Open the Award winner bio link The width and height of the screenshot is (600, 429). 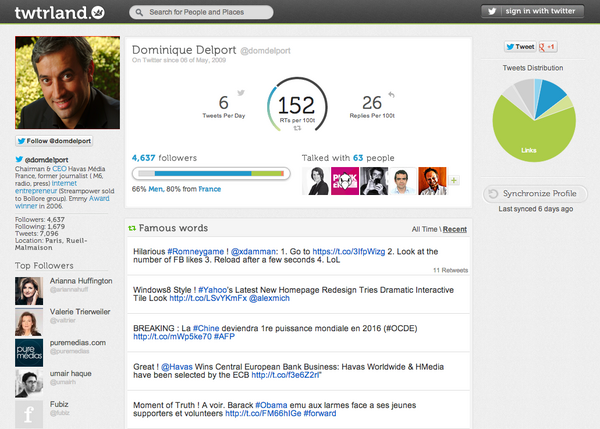pos(63,202)
